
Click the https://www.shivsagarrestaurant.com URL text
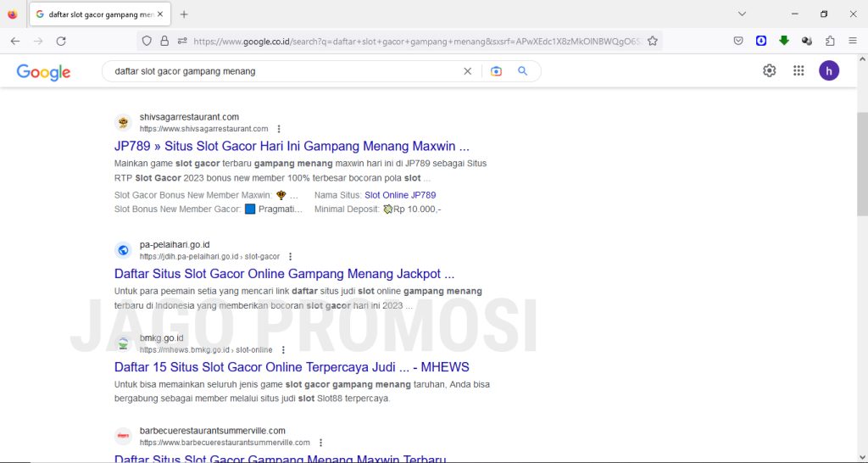coord(203,129)
